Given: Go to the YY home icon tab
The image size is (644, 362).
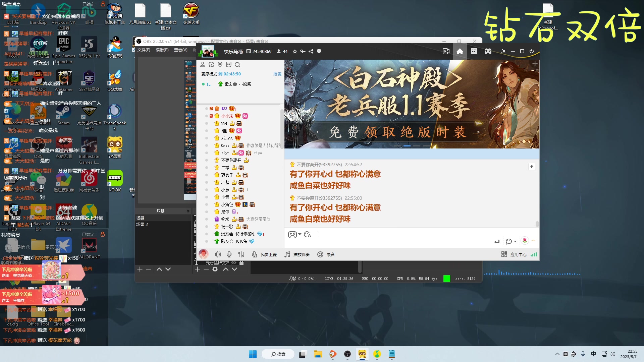Looking at the screenshot, I should 460,51.
